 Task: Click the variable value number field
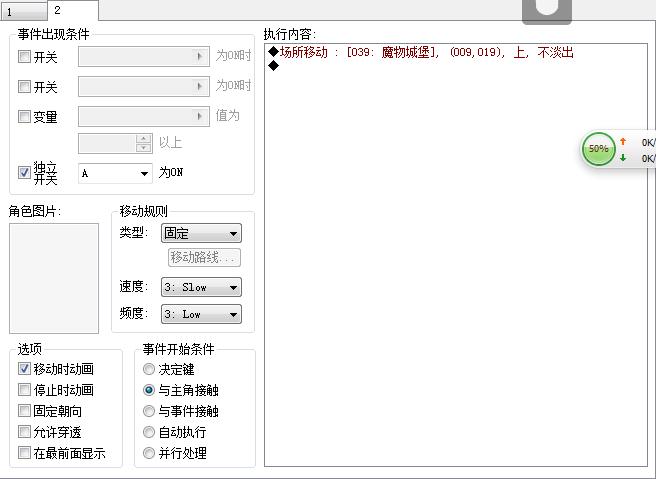[x=107, y=143]
